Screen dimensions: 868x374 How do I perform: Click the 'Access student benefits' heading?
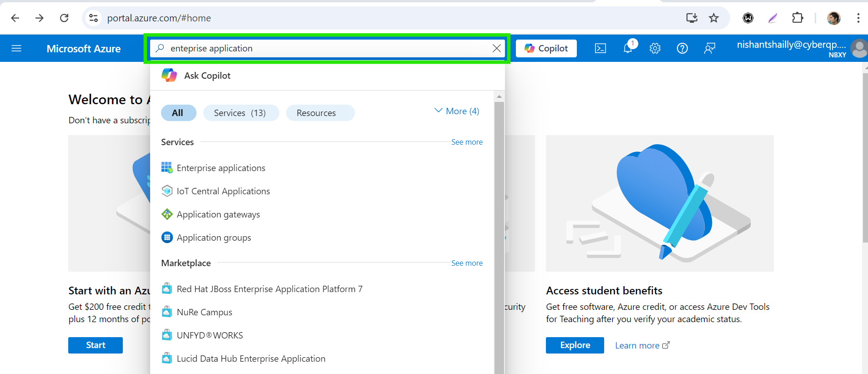click(x=604, y=290)
